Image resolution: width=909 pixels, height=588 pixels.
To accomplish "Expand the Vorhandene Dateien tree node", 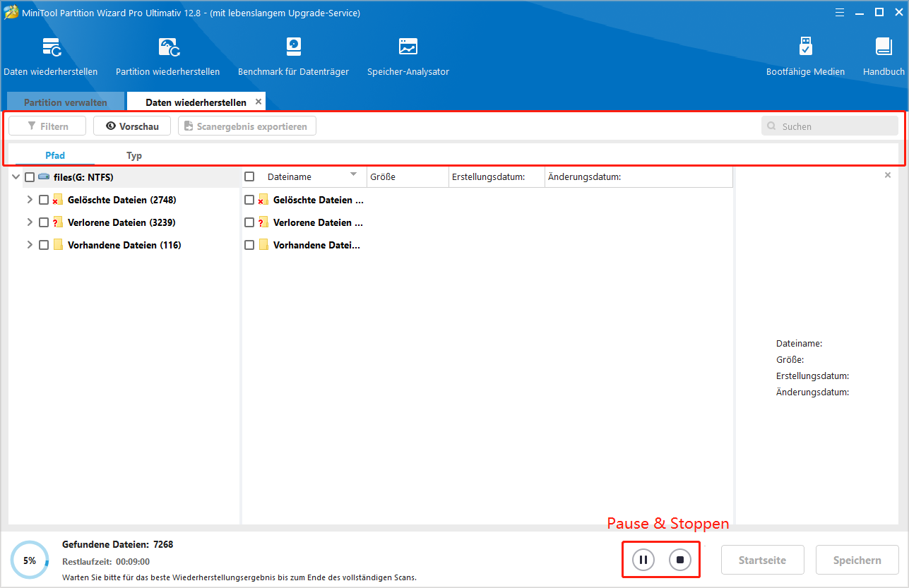I will (x=30, y=245).
